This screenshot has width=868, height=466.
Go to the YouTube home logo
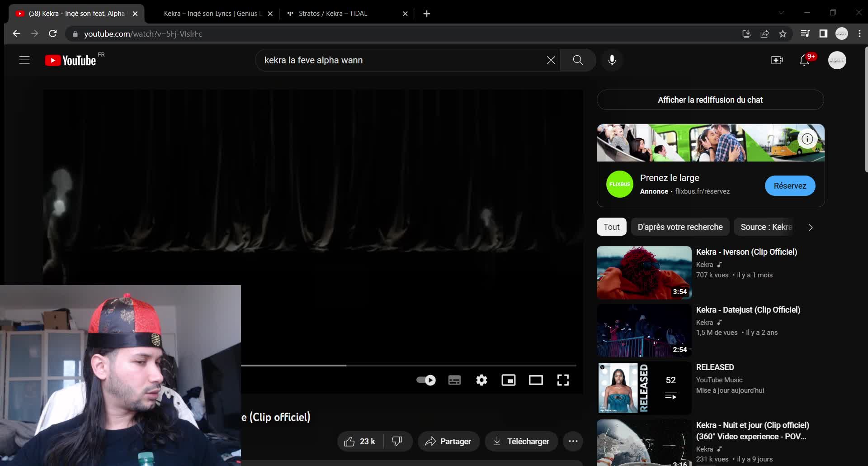tap(71, 60)
